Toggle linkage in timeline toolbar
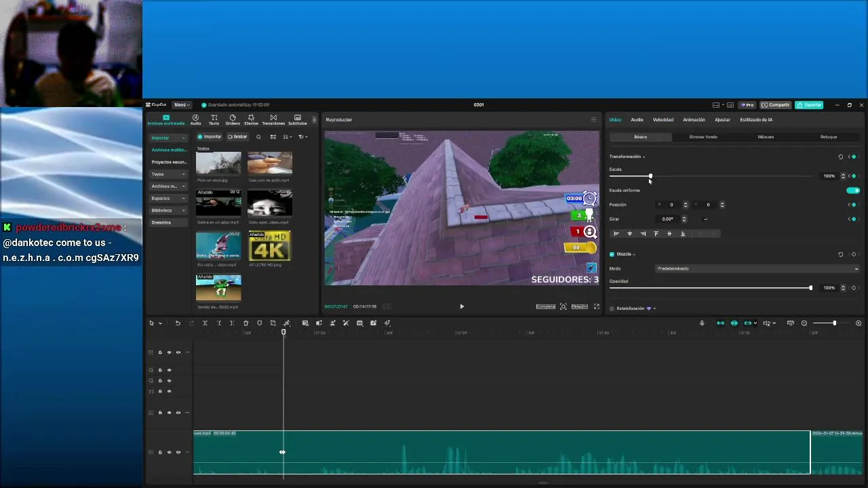Image resolution: width=868 pixels, height=488 pixels. click(748, 323)
